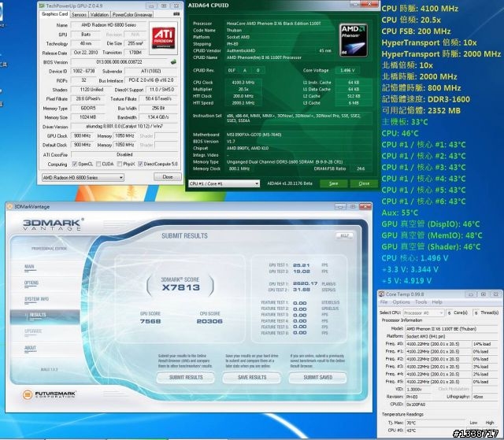This screenshot has width=504, height=440.
Task: Open Core Temp Help menu
Action: [437, 302]
